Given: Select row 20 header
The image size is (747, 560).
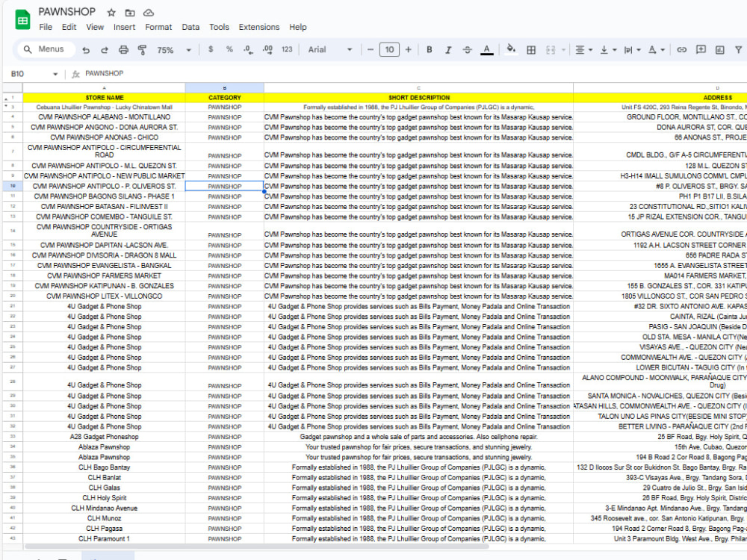Looking at the screenshot, I should pos(13,296).
